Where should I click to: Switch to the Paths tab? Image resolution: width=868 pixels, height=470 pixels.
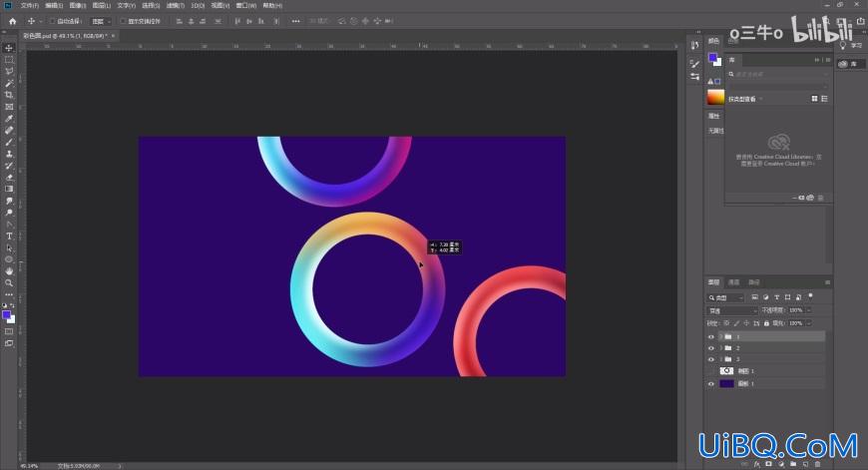click(x=754, y=282)
